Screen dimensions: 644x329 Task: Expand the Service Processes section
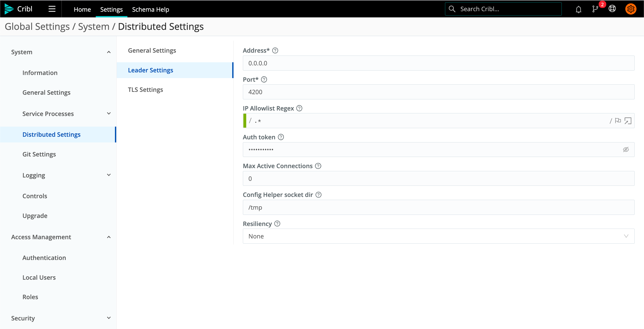coord(109,114)
